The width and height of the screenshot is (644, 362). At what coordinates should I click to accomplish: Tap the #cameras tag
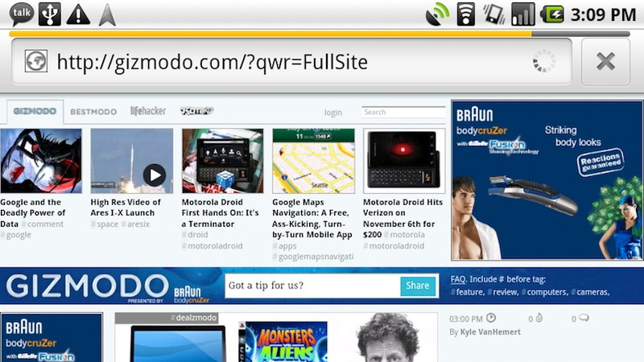point(590,292)
